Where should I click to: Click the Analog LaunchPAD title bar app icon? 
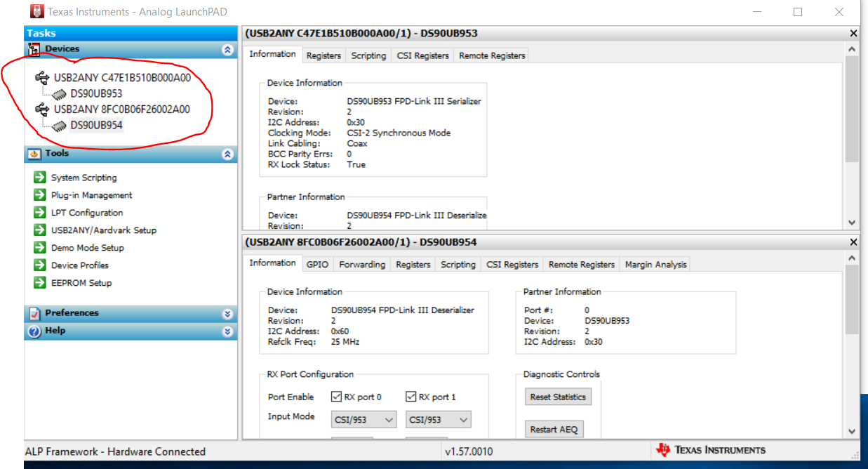click(36, 11)
